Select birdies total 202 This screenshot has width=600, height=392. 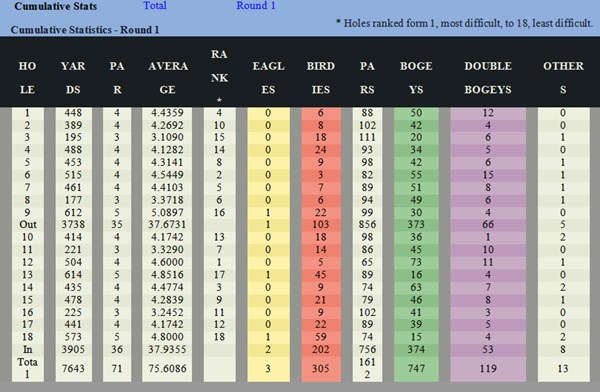coord(321,350)
